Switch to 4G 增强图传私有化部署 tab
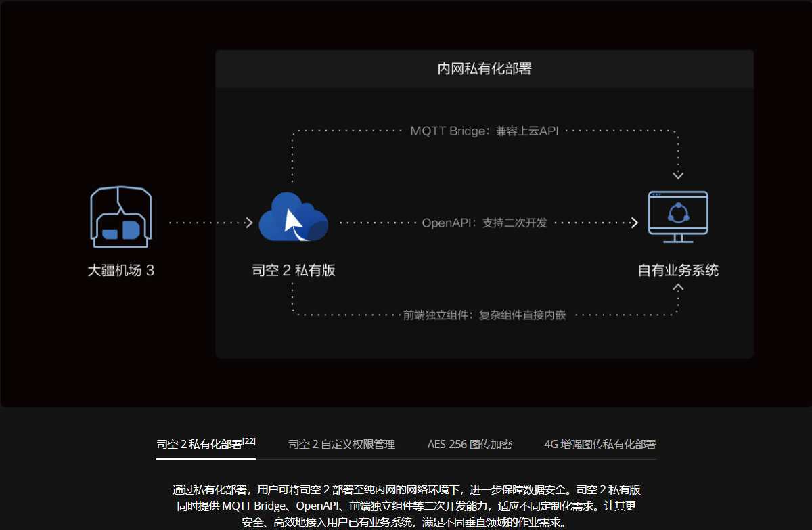The height and width of the screenshot is (530, 812). pos(600,445)
